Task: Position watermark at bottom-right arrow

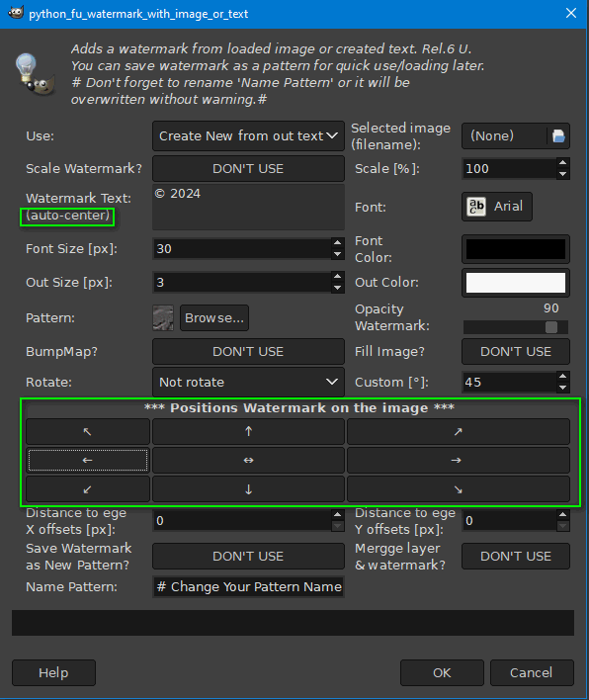Action: point(459,489)
